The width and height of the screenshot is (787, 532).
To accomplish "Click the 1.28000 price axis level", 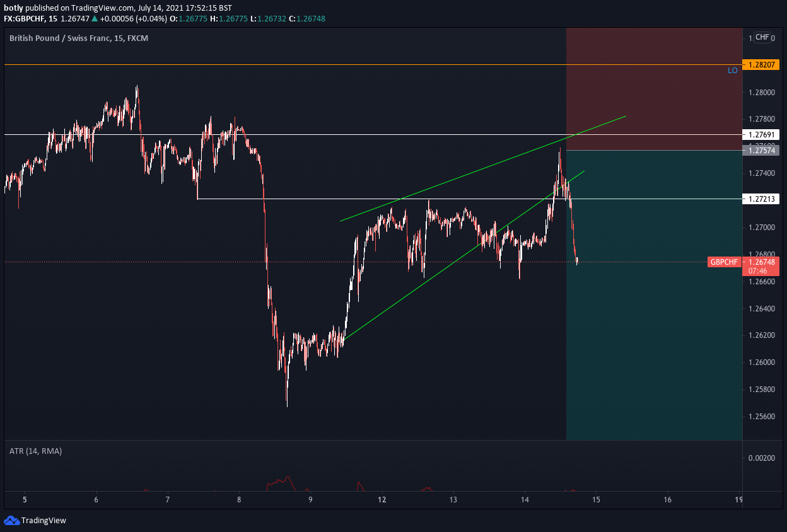I will 762,92.
